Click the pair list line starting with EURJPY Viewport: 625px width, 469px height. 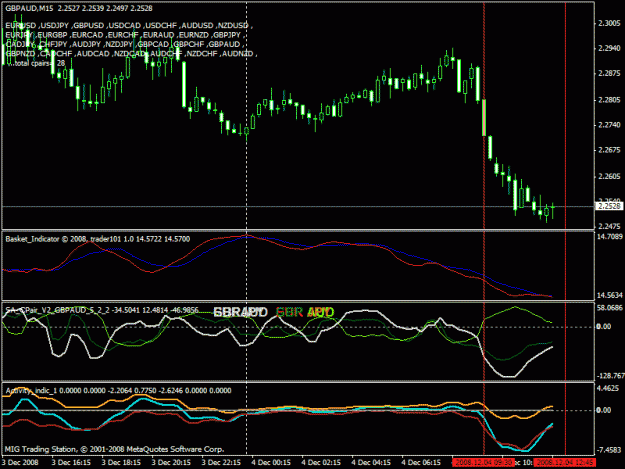pyautogui.click(x=125, y=35)
